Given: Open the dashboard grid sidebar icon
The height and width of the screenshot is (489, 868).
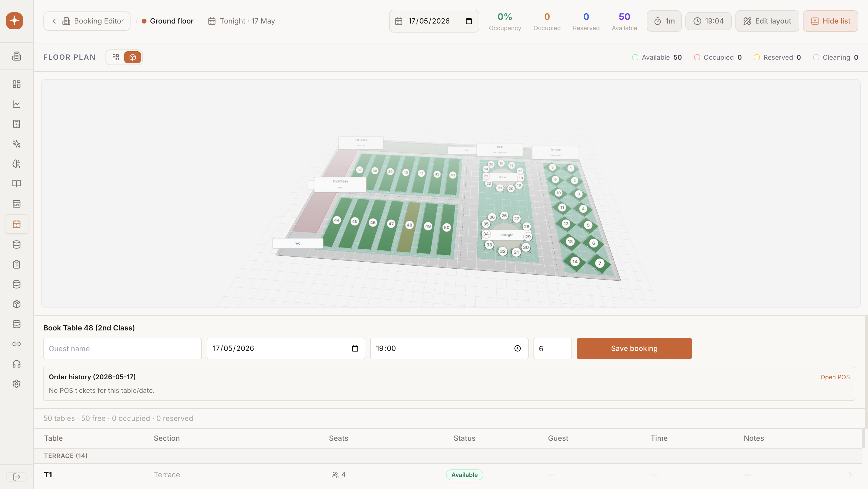Looking at the screenshot, I should (17, 84).
